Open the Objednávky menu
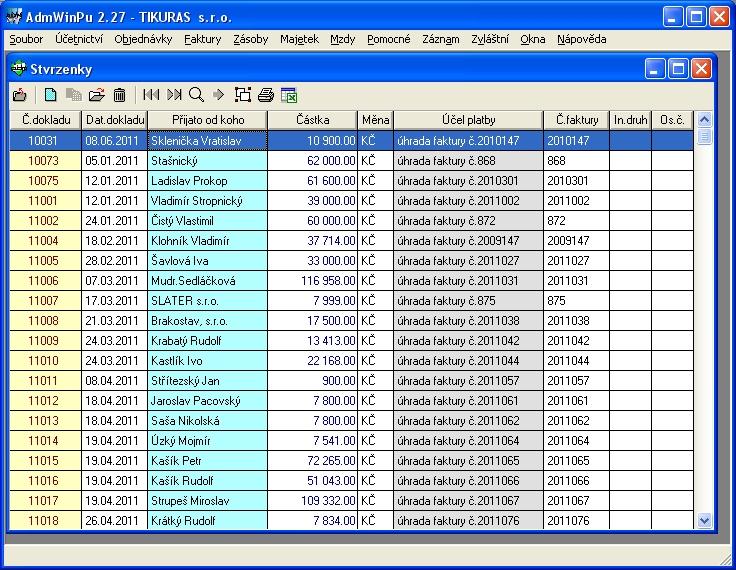This screenshot has width=736, height=570. [x=143, y=39]
